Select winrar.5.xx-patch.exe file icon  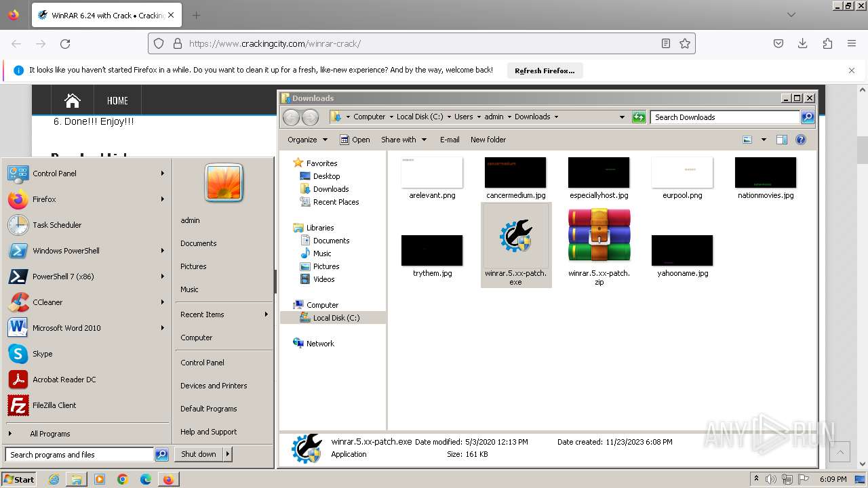(x=515, y=237)
